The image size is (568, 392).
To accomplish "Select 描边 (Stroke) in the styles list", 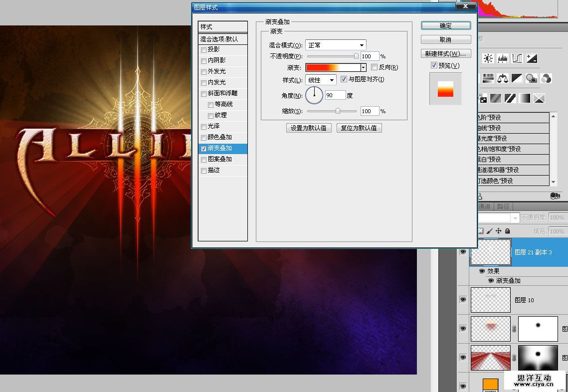I will (x=213, y=170).
